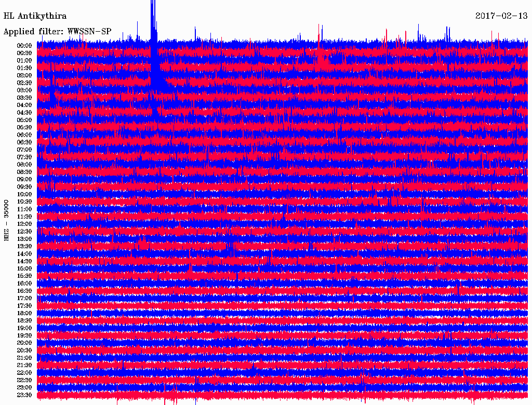Select the 02:00 time label

[24, 75]
